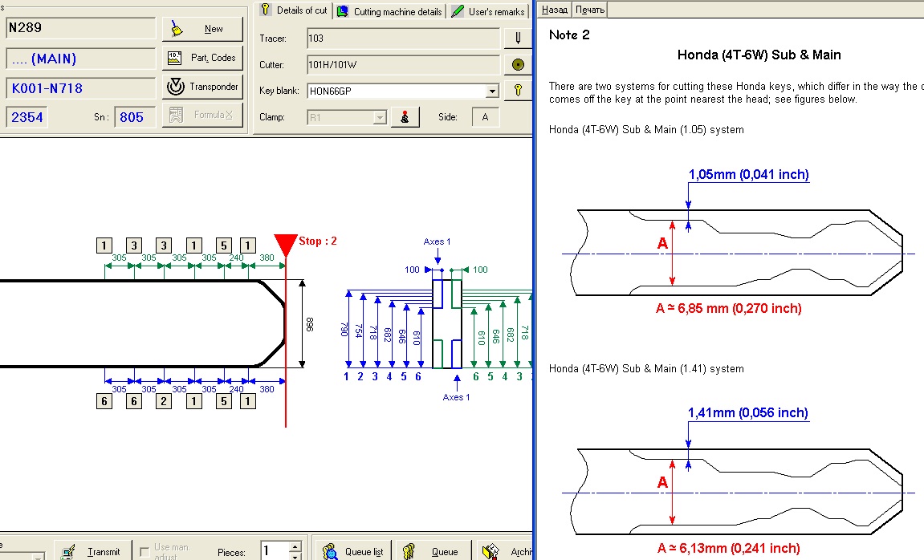The image size is (924, 560).
Task: Click bottom-row cut depth 2
Action: (164, 402)
